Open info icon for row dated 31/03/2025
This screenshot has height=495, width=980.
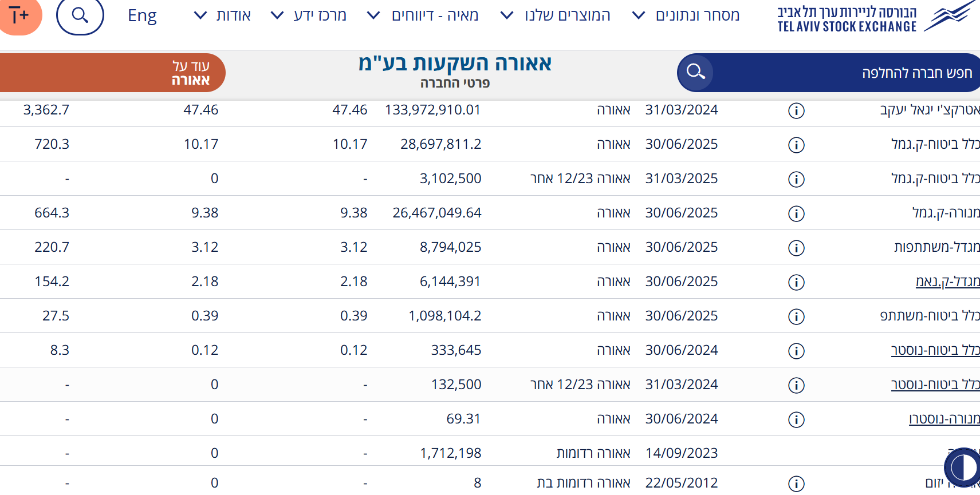click(x=796, y=179)
